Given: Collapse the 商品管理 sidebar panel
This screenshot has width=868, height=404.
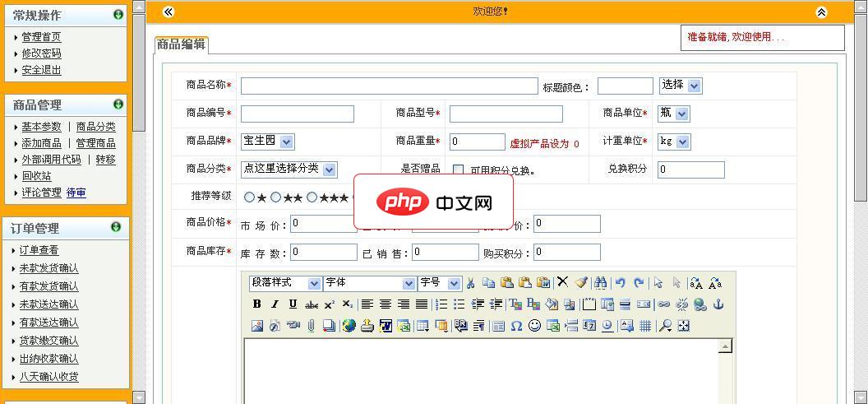Looking at the screenshot, I should point(118,104).
